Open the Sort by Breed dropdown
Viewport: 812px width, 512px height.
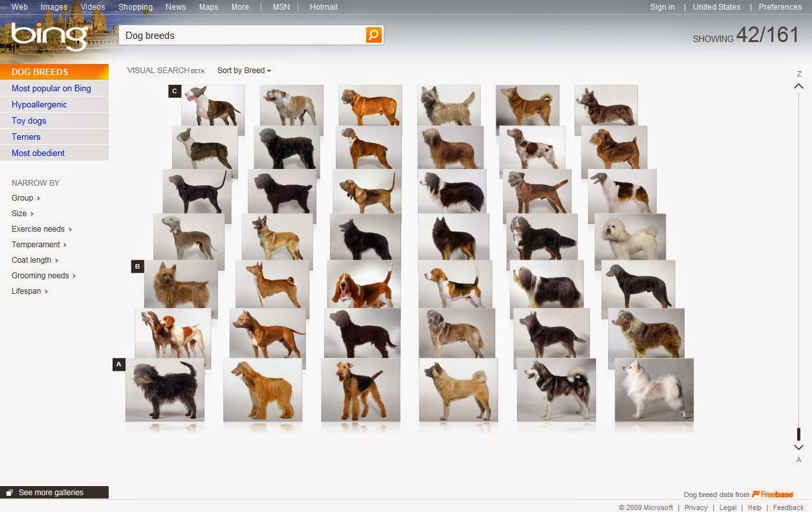click(244, 71)
